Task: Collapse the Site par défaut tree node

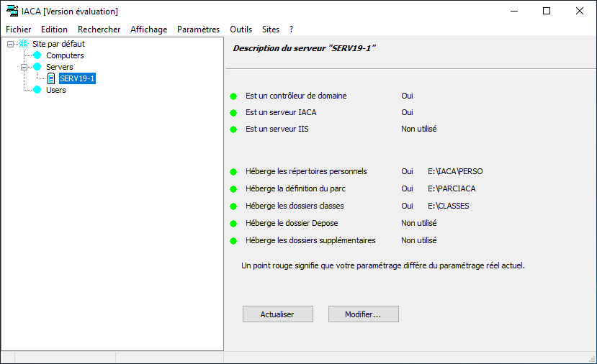Action: coord(10,44)
